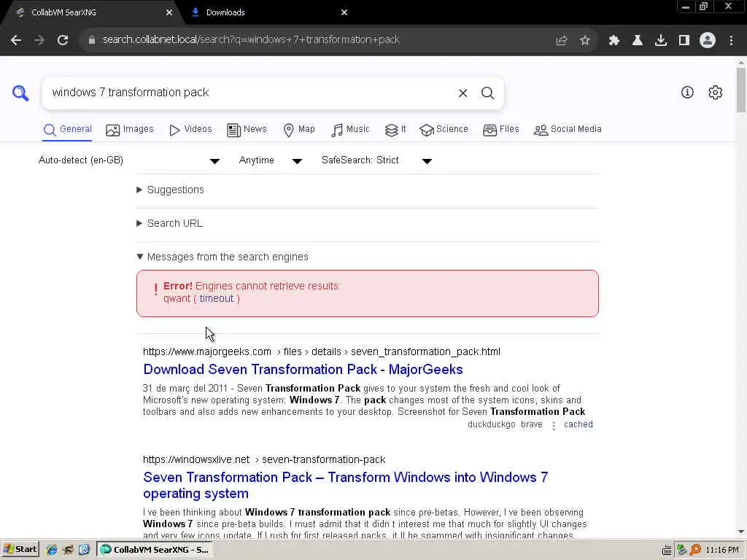
Task: Switch to Images category
Action: pyautogui.click(x=130, y=130)
